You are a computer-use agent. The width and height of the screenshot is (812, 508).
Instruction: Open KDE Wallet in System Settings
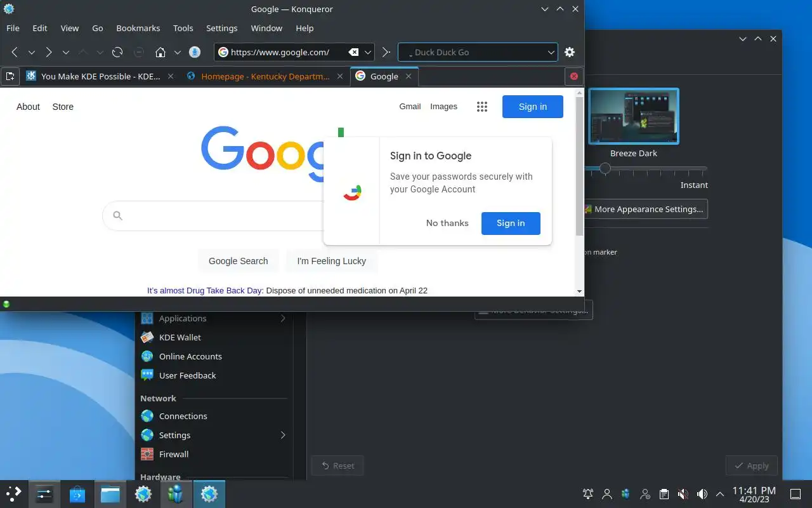[180, 337]
